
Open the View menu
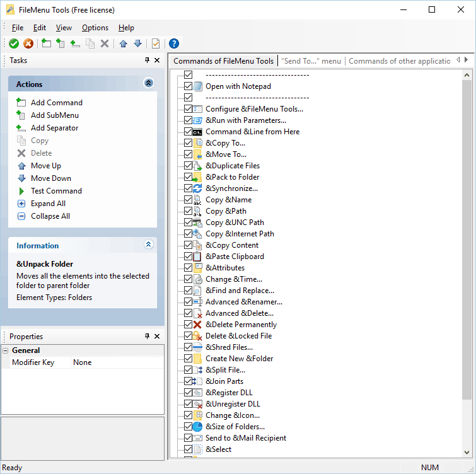[x=64, y=28]
